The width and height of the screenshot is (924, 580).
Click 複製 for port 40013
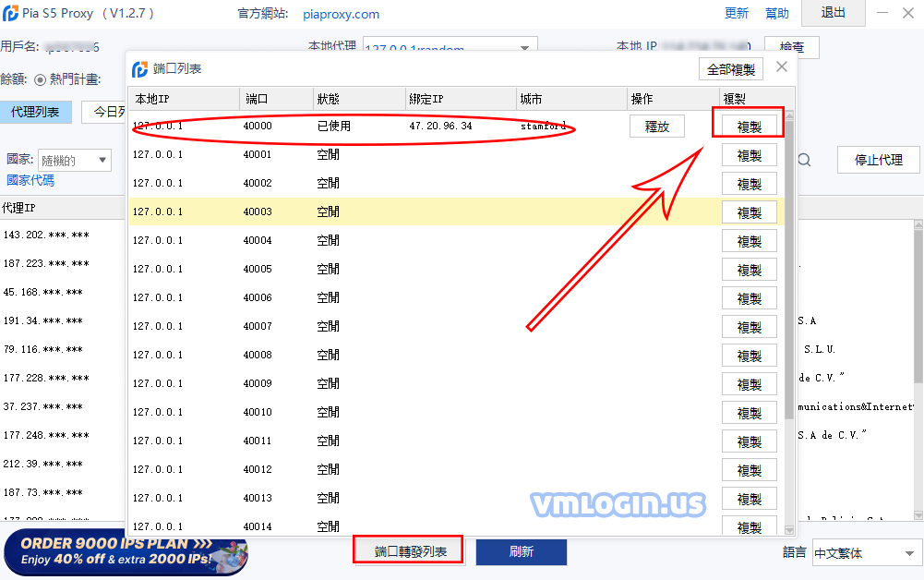(749, 499)
